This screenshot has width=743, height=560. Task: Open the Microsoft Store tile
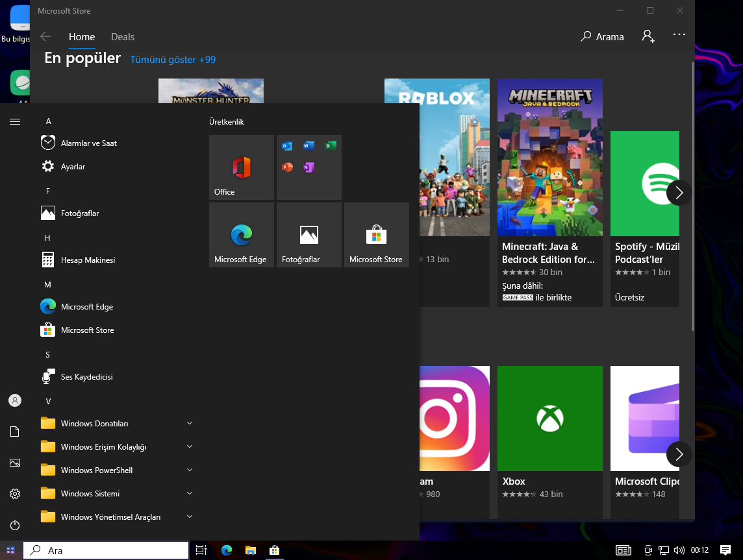376,235
